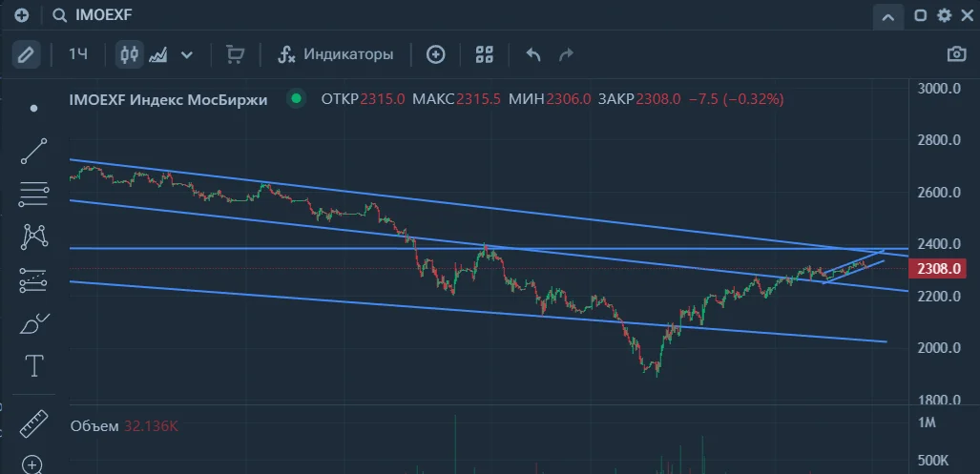Expand chart type dropdown arrow
Image resolution: width=980 pixels, height=474 pixels.
[x=186, y=55]
